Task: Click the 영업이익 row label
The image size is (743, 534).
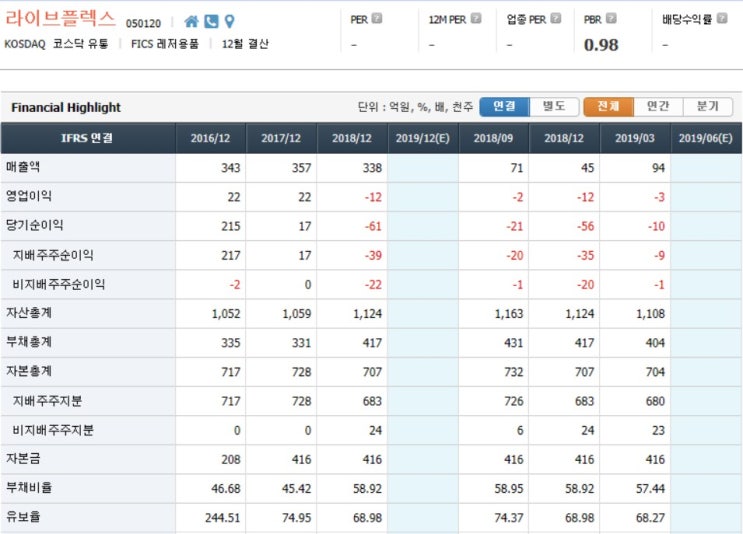Action: click(29, 196)
